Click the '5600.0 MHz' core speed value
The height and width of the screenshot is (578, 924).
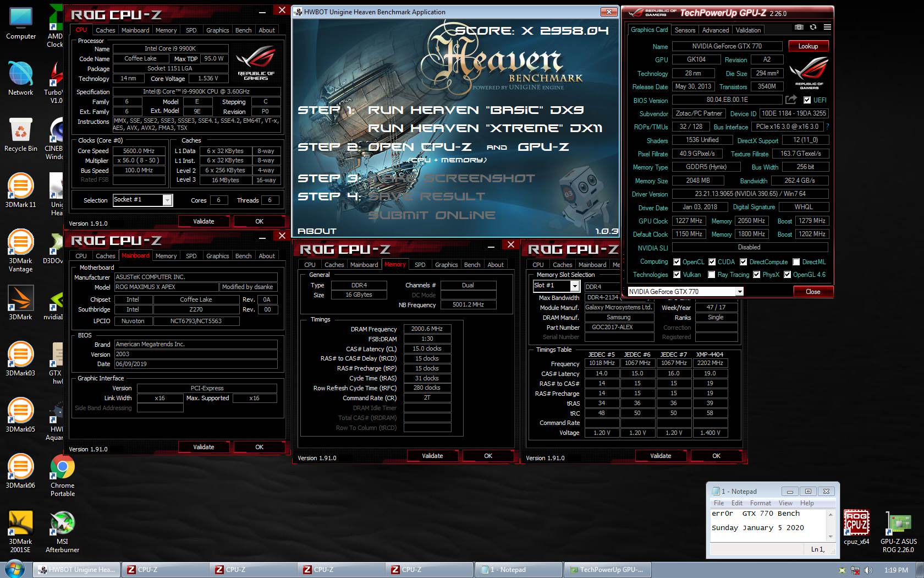pos(139,151)
